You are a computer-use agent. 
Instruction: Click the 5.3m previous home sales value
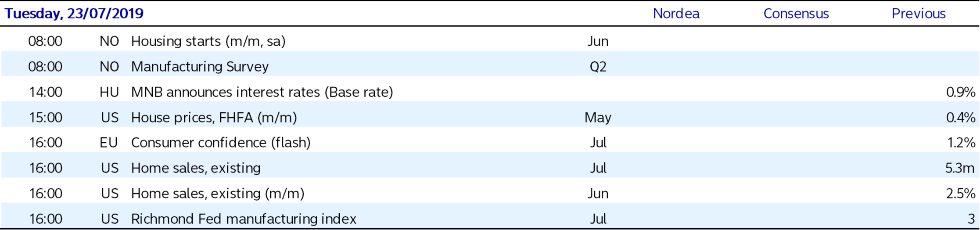click(x=959, y=168)
